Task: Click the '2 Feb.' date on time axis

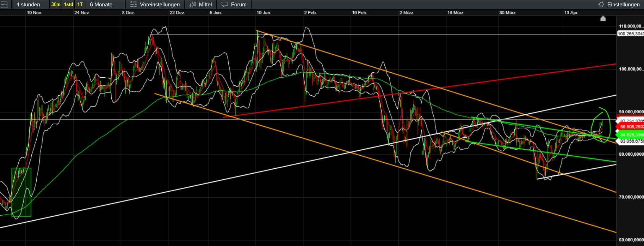Action: (x=310, y=13)
